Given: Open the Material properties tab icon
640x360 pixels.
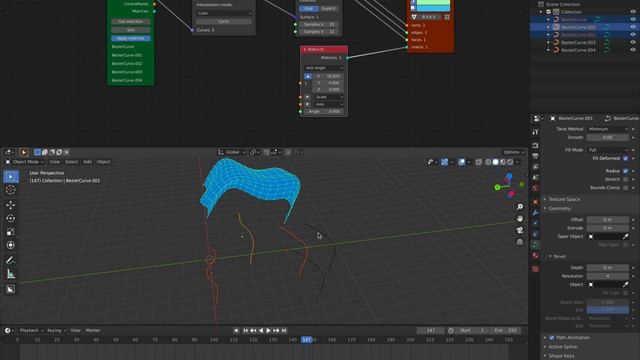Looking at the screenshot, I should [x=536, y=255].
